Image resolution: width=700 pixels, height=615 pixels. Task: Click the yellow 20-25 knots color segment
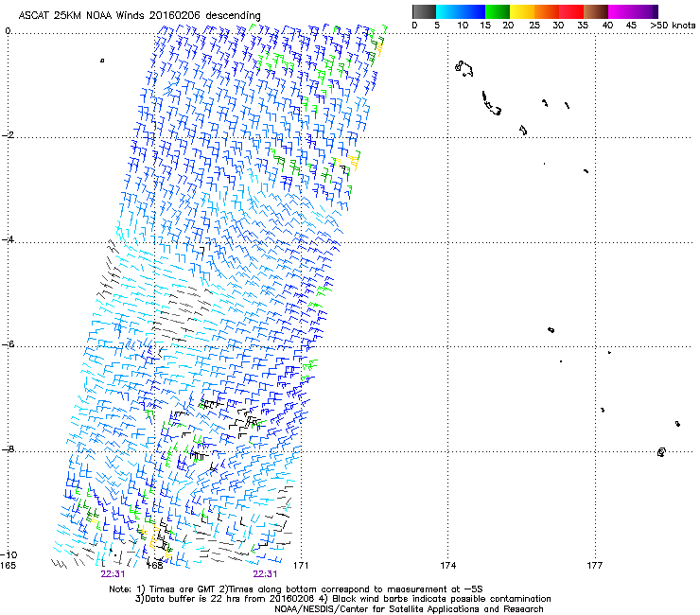(522, 11)
